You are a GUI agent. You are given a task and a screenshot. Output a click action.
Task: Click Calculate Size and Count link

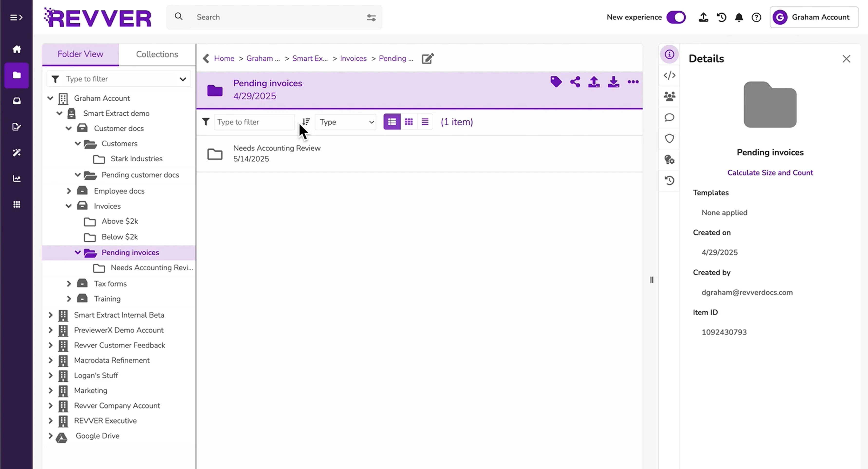pyautogui.click(x=770, y=173)
